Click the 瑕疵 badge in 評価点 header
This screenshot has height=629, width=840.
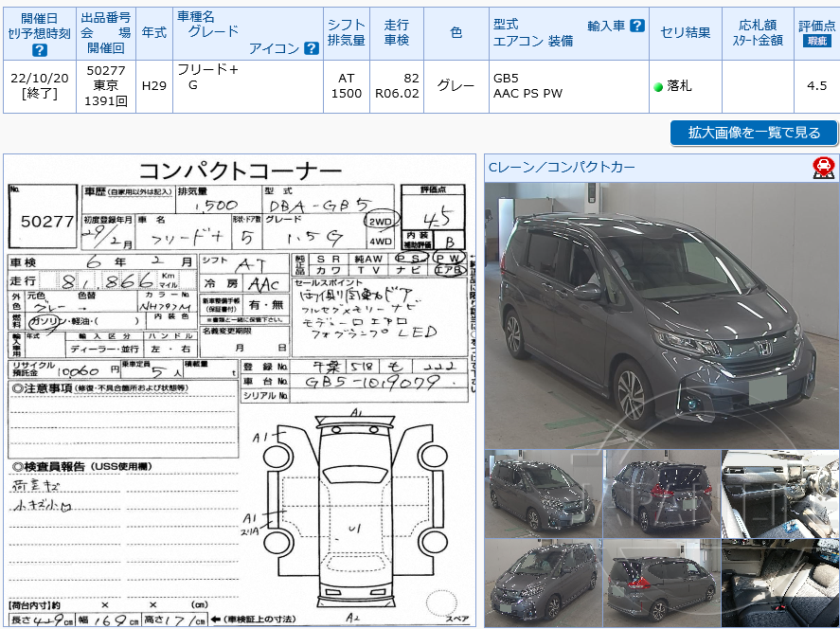pos(814,40)
